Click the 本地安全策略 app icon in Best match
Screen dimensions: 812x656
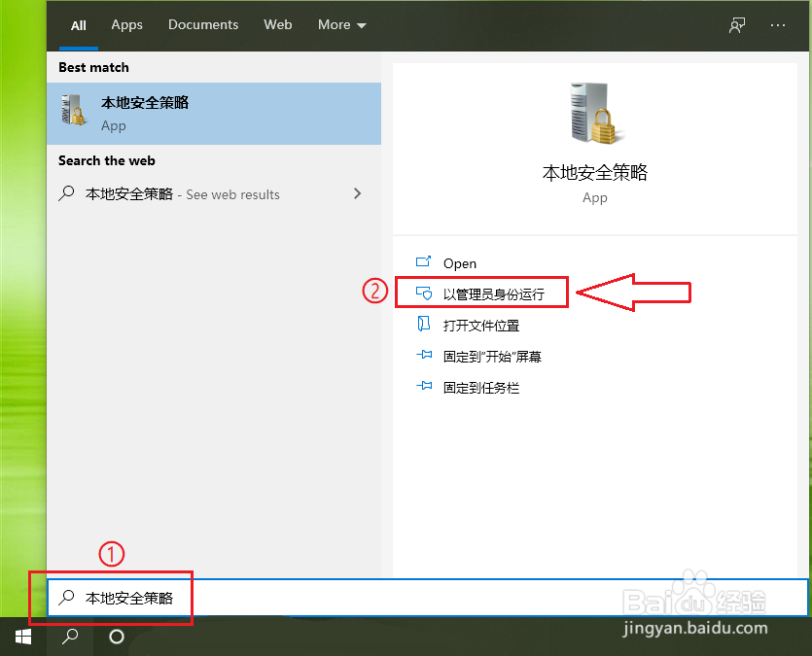(72, 110)
